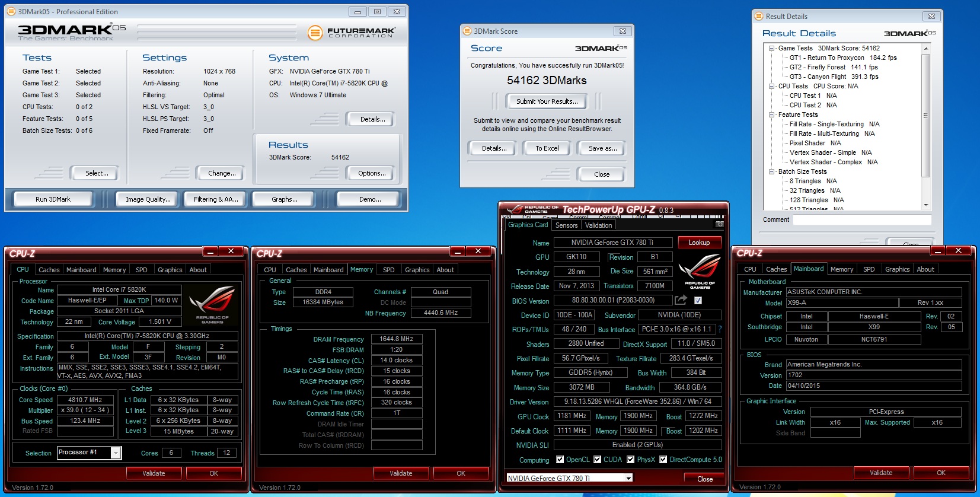Toggle the OpenCL checkbox in GPU-Z
Viewport: 980px width, 497px height.
pos(560,459)
